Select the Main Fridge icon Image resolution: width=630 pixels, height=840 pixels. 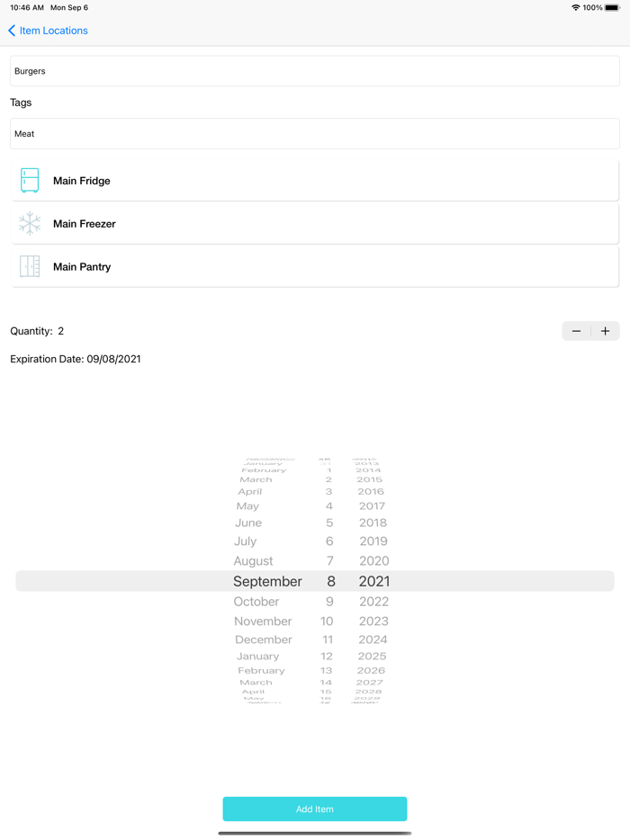tap(30, 180)
